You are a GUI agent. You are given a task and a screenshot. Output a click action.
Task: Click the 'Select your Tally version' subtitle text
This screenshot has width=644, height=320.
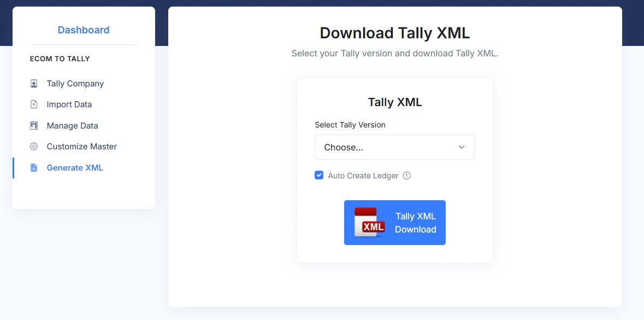click(395, 54)
